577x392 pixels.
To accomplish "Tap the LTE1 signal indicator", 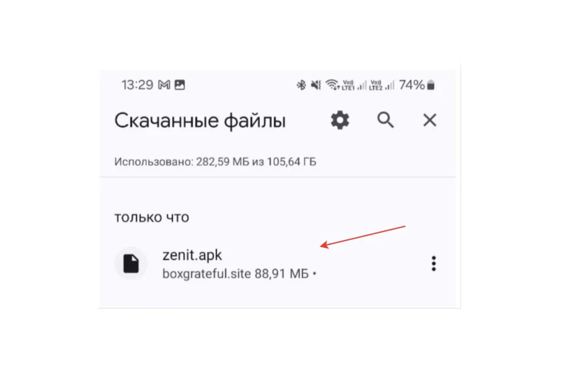I will point(354,85).
